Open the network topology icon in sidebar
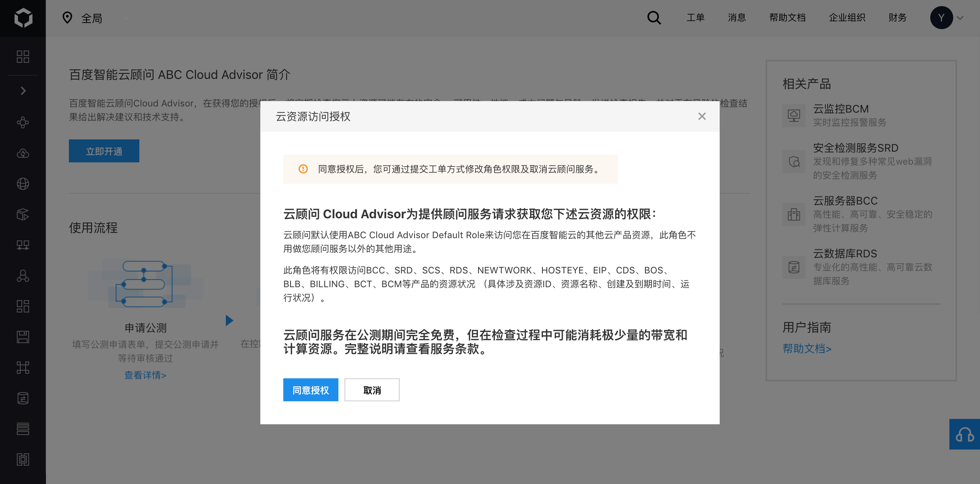980x484 pixels. [x=23, y=368]
